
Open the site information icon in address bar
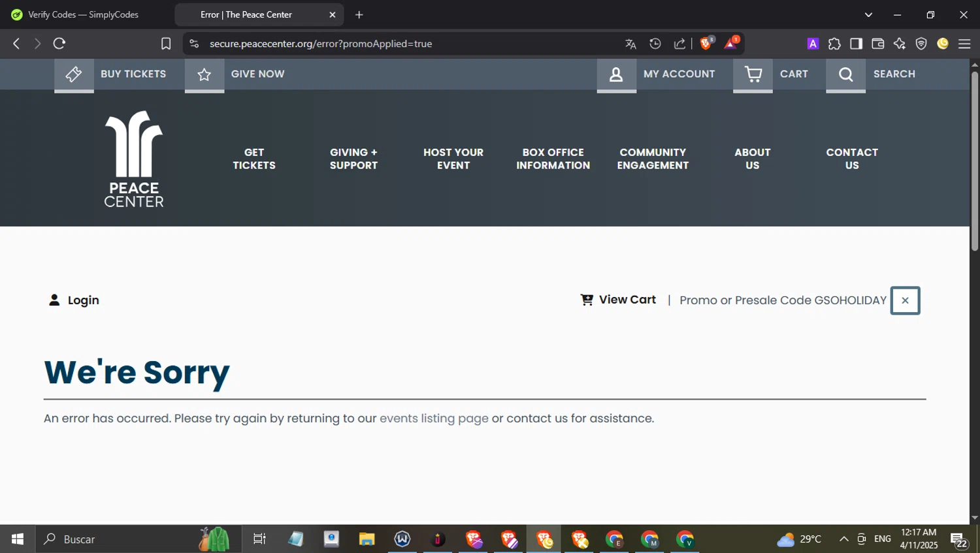(193, 44)
